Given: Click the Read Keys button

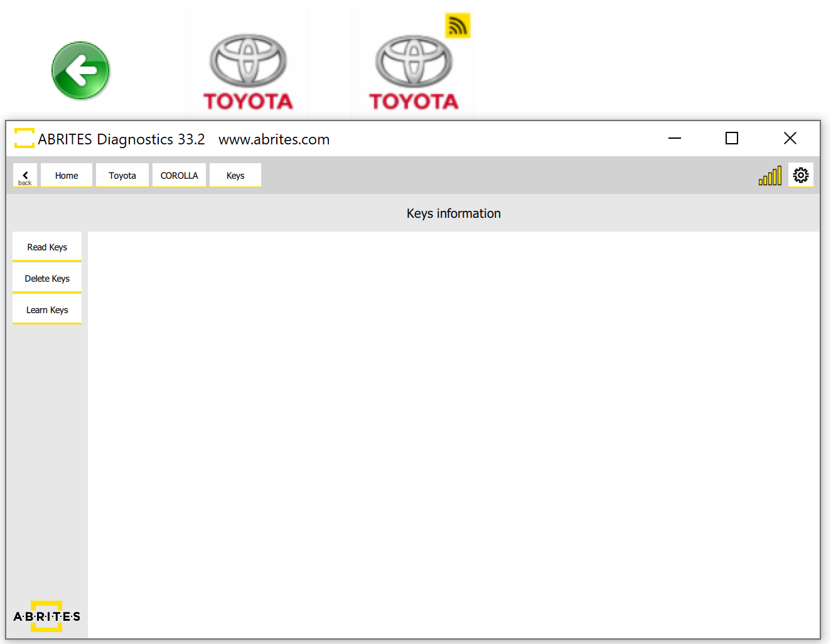Looking at the screenshot, I should tap(47, 247).
